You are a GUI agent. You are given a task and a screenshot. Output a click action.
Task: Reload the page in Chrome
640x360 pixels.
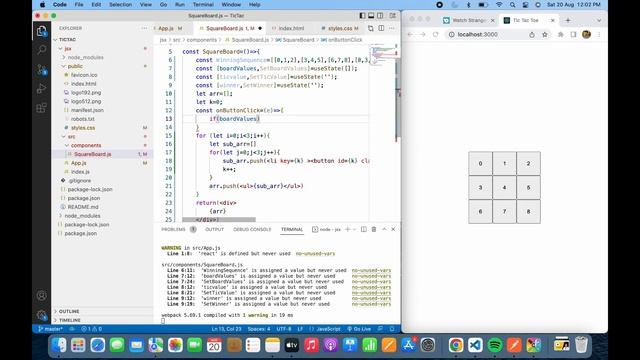[436, 35]
